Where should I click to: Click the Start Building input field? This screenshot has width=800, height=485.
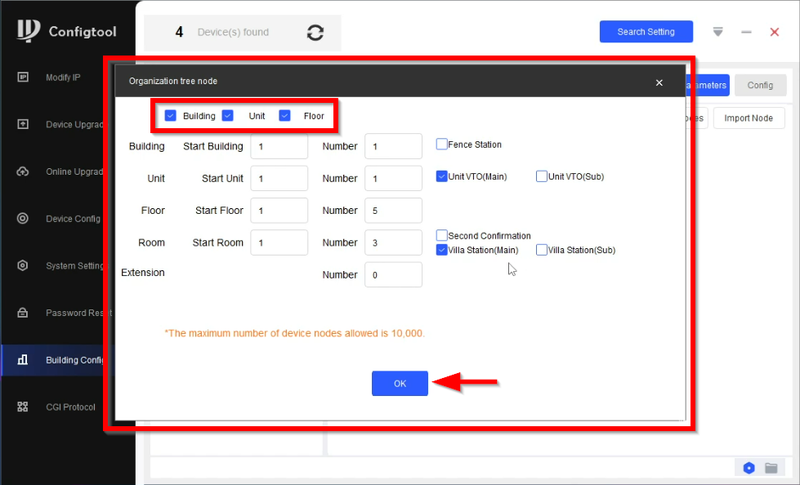click(279, 146)
